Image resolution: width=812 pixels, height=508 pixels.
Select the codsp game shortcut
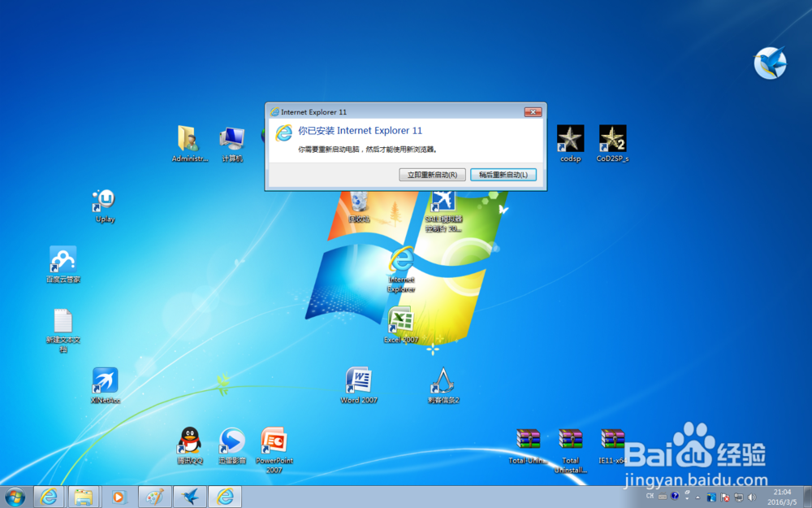click(570, 144)
